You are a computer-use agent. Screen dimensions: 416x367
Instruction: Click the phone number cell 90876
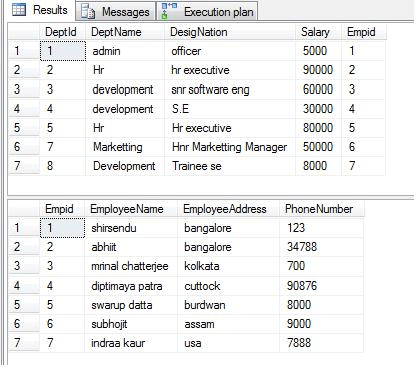322,286
